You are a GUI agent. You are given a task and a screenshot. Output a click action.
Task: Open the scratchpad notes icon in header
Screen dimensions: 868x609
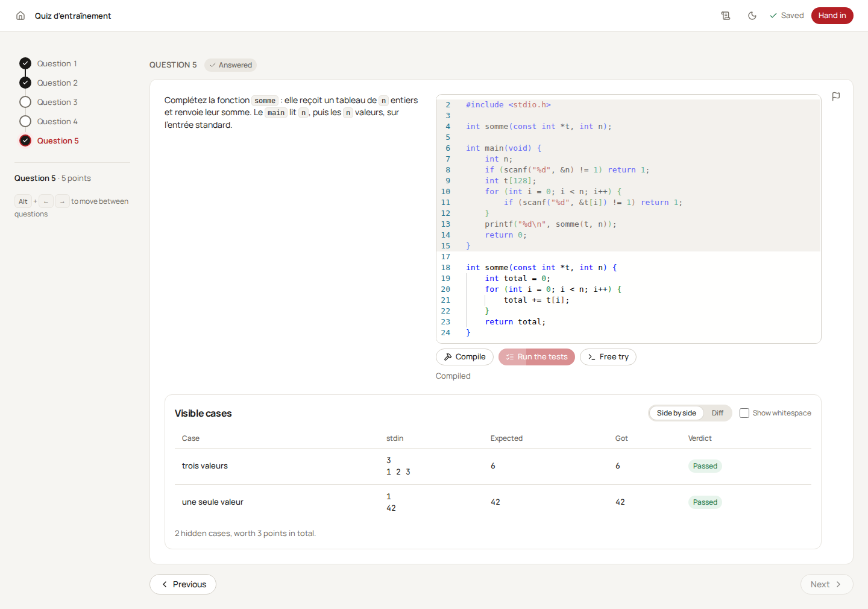tap(726, 16)
